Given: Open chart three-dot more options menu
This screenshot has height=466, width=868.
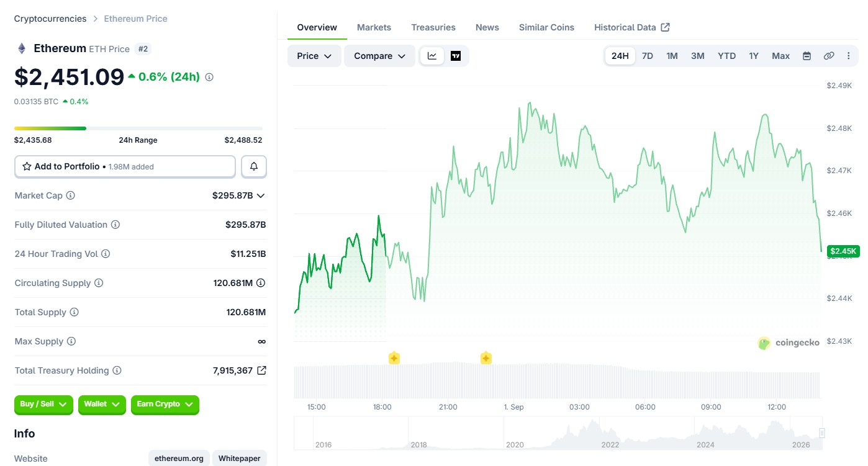Looking at the screenshot, I should pos(849,56).
